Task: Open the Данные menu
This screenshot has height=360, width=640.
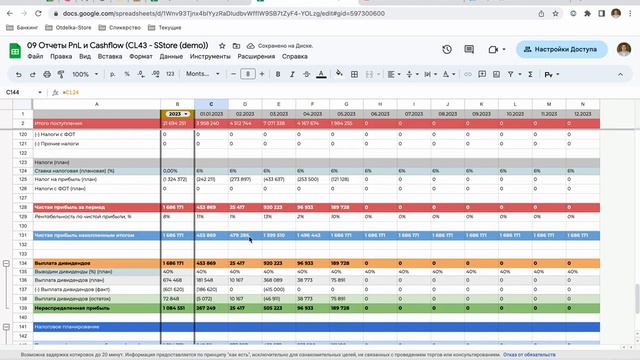Action: pyautogui.click(x=171, y=56)
